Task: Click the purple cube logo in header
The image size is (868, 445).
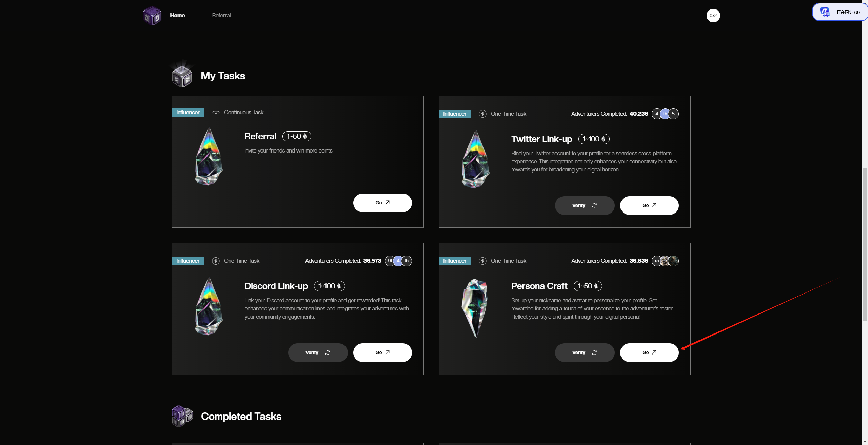Action: coord(152,16)
